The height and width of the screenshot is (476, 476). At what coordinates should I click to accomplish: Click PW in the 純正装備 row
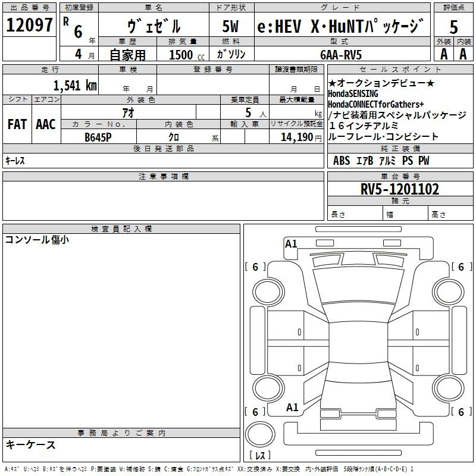tap(424, 161)
